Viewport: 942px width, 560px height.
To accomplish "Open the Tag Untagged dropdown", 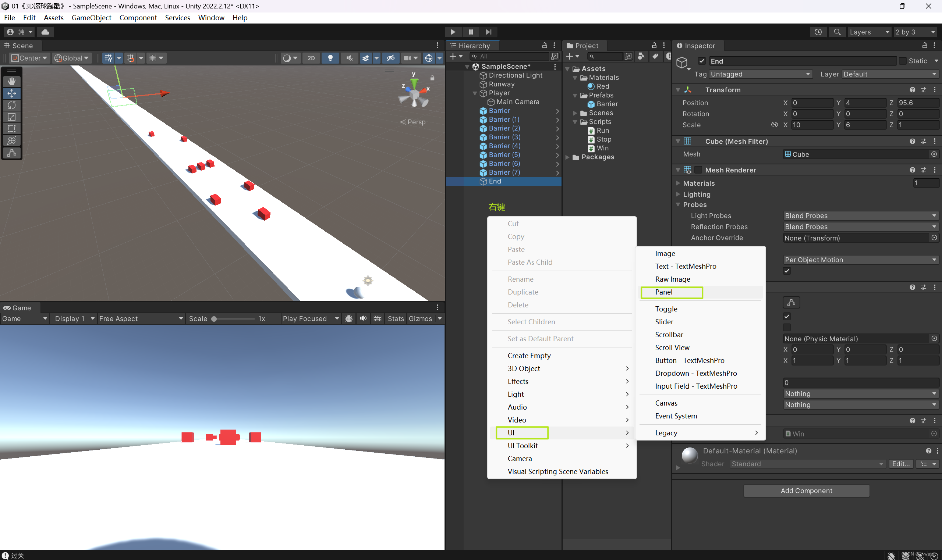I will point(760,74).
